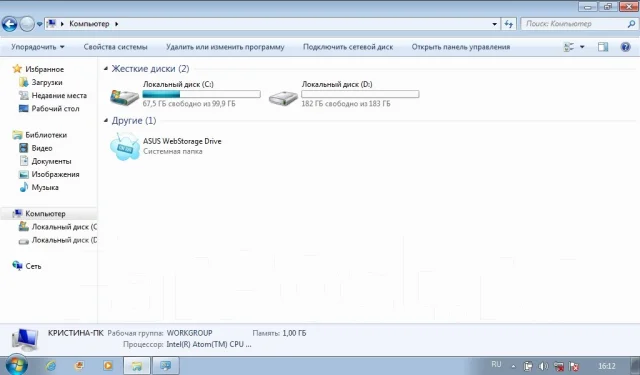Select Библиотеки in the navigation pane

46,135
